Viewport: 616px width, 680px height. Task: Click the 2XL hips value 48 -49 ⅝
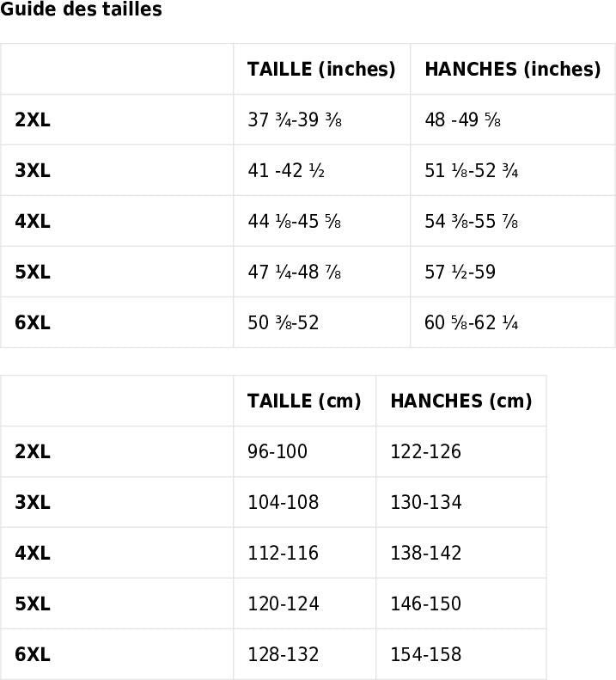tap(463, 120)
